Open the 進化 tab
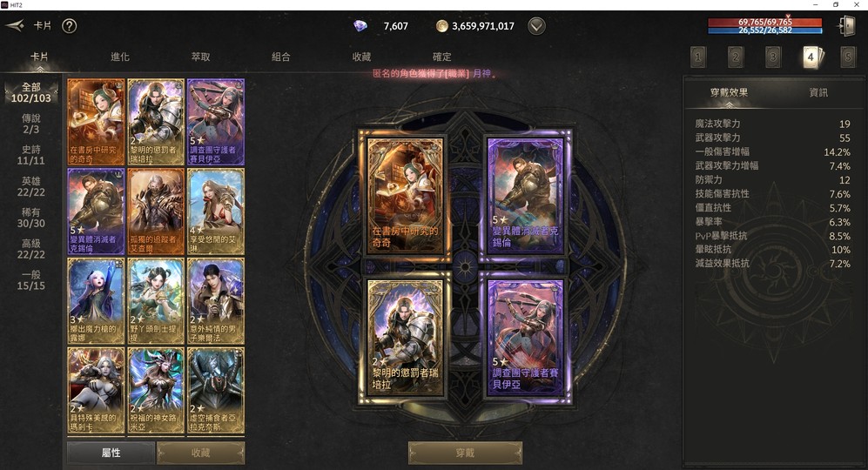Image resolution: width=868 pixels, height=470 pixels. 120,57
